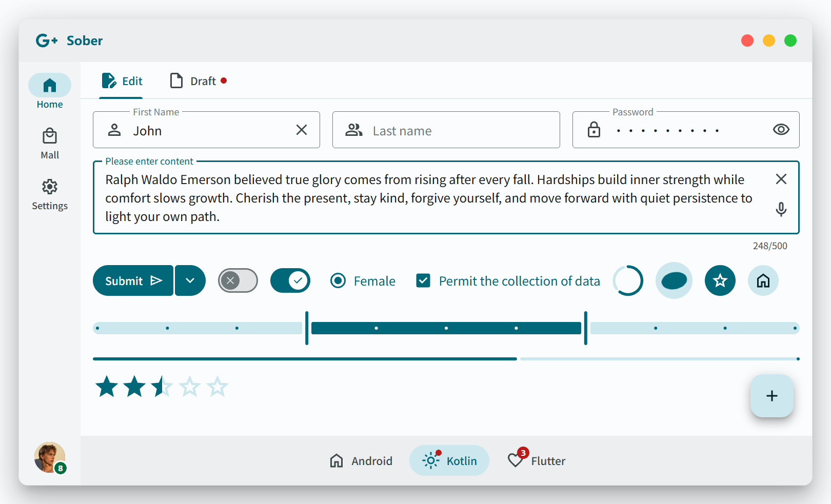This screenshot has width=831, height=504.
Task: Click the microphone icon in content area
Action: coord(781,209)
